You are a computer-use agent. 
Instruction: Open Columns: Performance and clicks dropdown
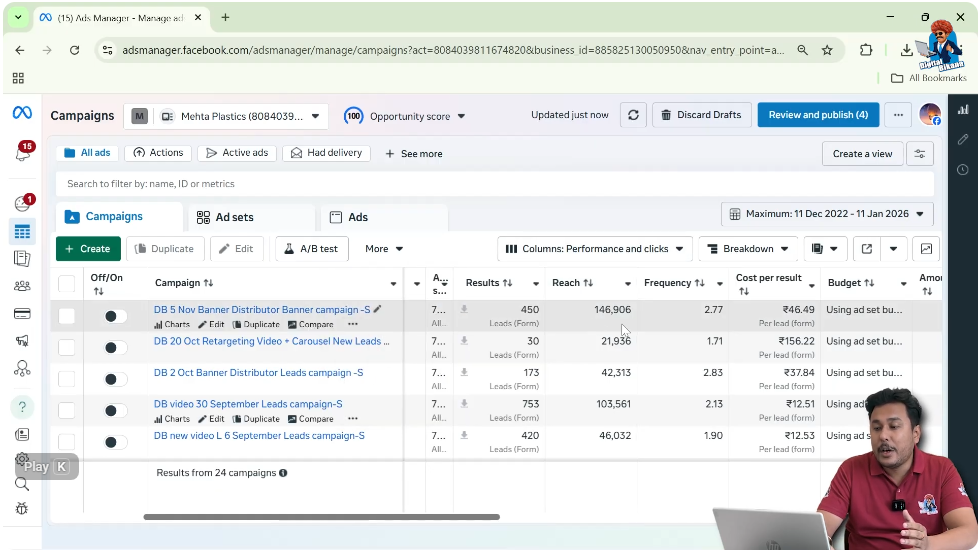click(x=594, y=249)
